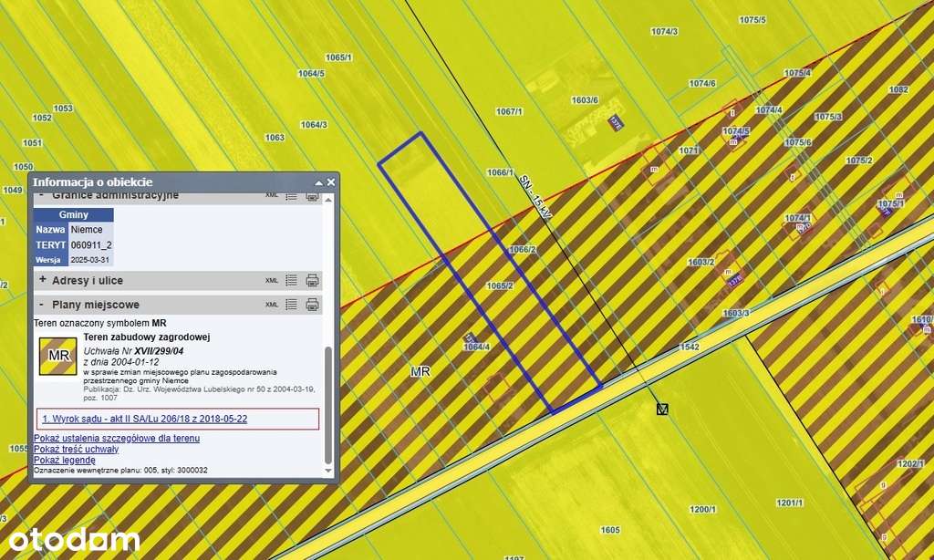934x560 pixels.
Task: Click parcel label 1074/3 on map
Action: (x=664, y=32)
